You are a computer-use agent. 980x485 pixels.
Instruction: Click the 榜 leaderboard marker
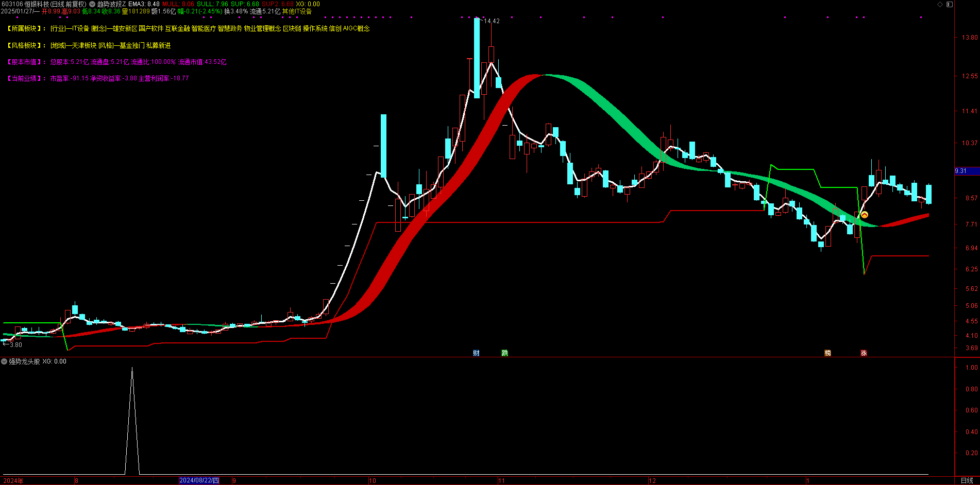(827, 353)
